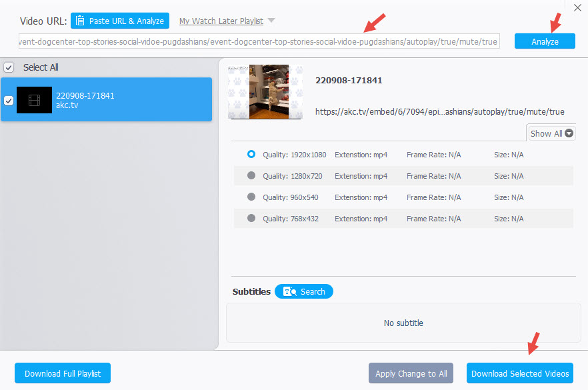Click Download Selected Videos button
588x390 pixels.
520,373
